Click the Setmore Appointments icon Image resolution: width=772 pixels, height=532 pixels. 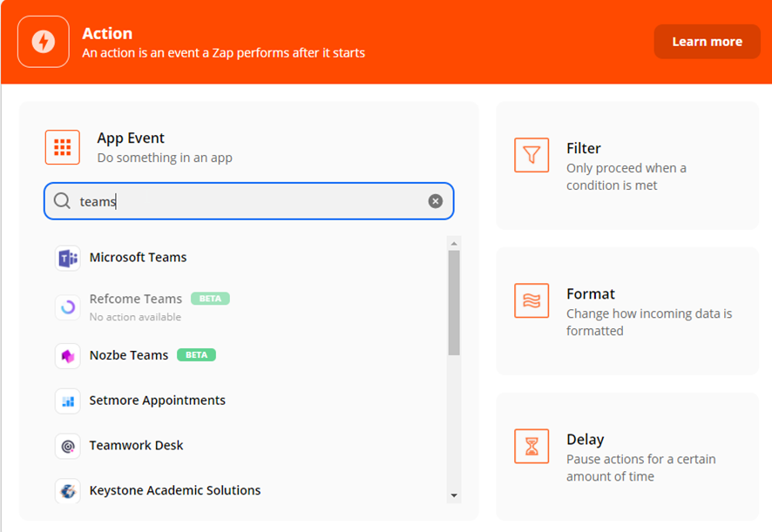point(67,401)
